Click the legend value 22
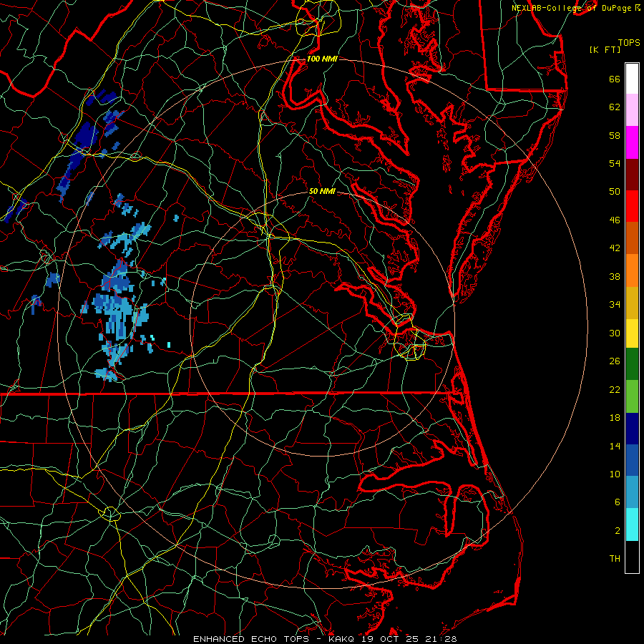644x644 pixels. pyautogui.click(x=615, y=389)
